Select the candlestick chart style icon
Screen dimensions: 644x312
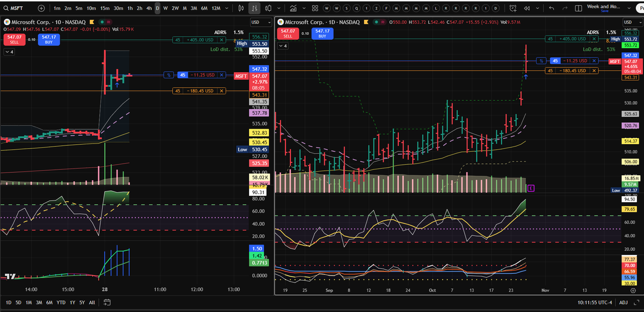coord(241,8)
